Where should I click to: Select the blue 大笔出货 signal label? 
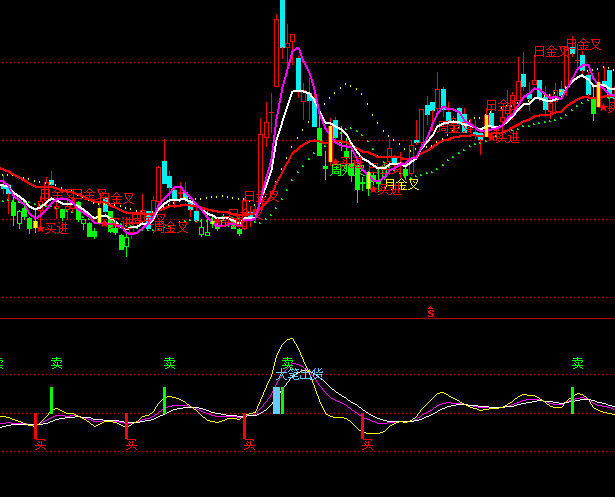pos(299,375)
